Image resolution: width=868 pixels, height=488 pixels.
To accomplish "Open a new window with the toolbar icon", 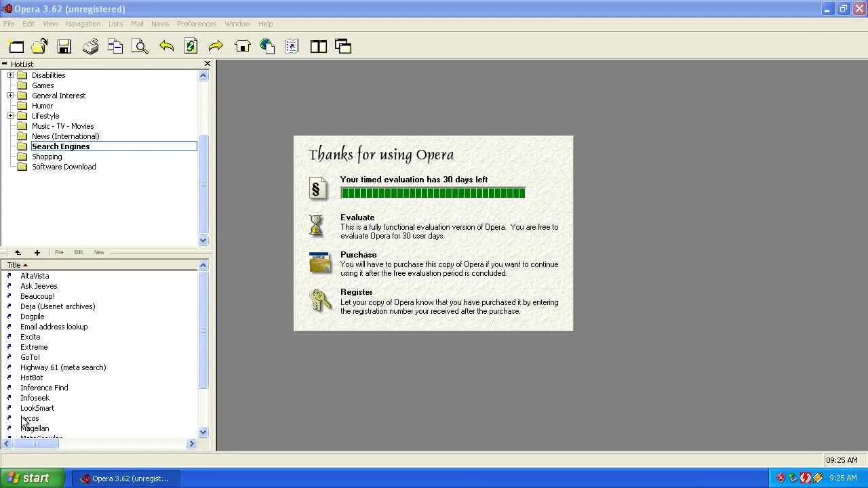I will [x=16, y=46].
